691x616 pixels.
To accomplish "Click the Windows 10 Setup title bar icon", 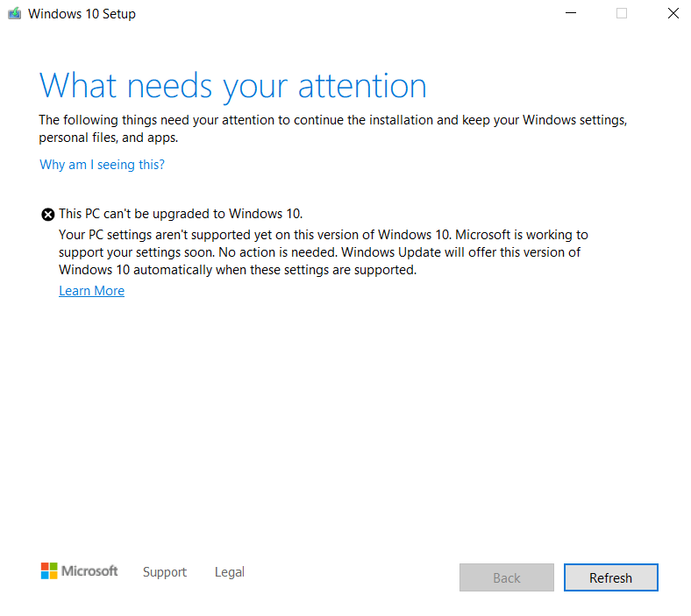I will click(15, 14).
